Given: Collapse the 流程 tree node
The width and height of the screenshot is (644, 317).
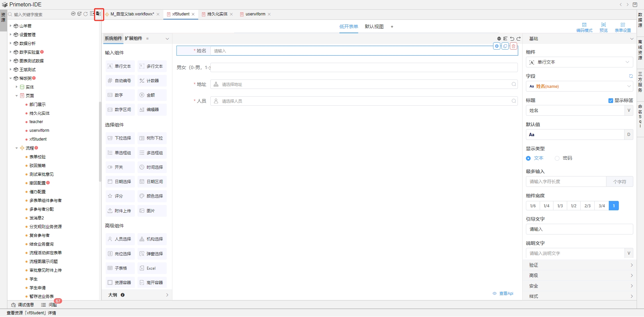Looking at the screenshot, I should [17, 148].
